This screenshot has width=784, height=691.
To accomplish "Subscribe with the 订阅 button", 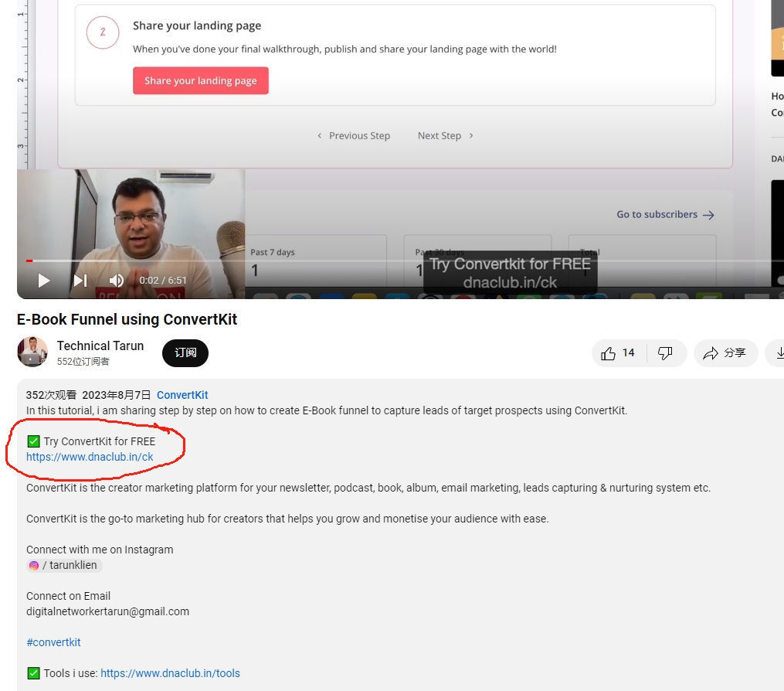I will pyautogui.click(x=185, y=352).
